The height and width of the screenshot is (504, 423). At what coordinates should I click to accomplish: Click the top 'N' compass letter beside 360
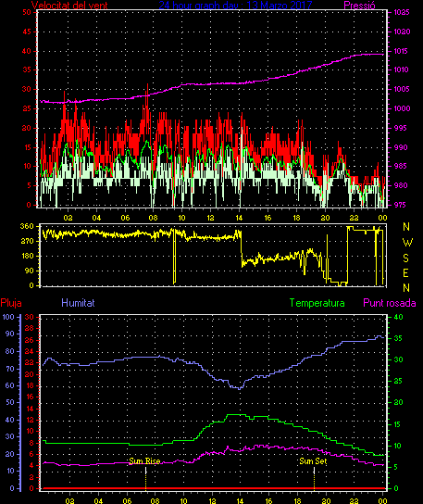pyautogui.click(x=406, y=227)
